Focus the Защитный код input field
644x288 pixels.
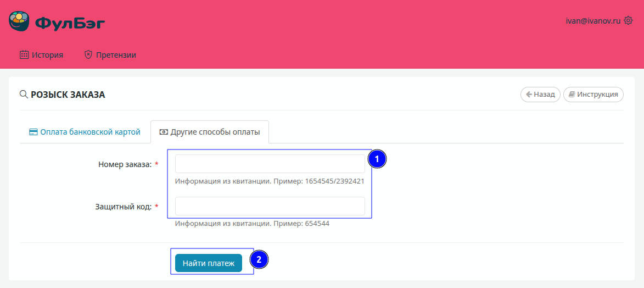(270, 206)
